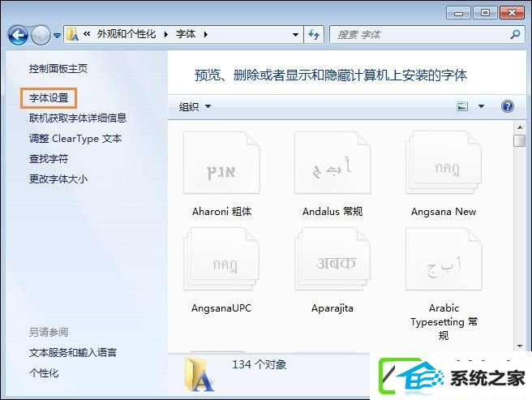Viewport: 532px width, 400px height.
Task: Select the Aharoni 粗体 font thumbnail
Action: (221, 163)
